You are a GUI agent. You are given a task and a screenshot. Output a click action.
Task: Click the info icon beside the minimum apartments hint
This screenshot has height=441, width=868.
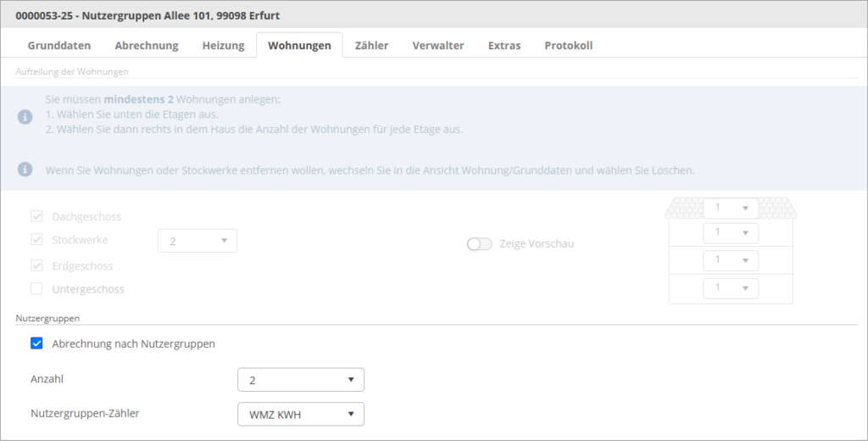tap(25, 116)
